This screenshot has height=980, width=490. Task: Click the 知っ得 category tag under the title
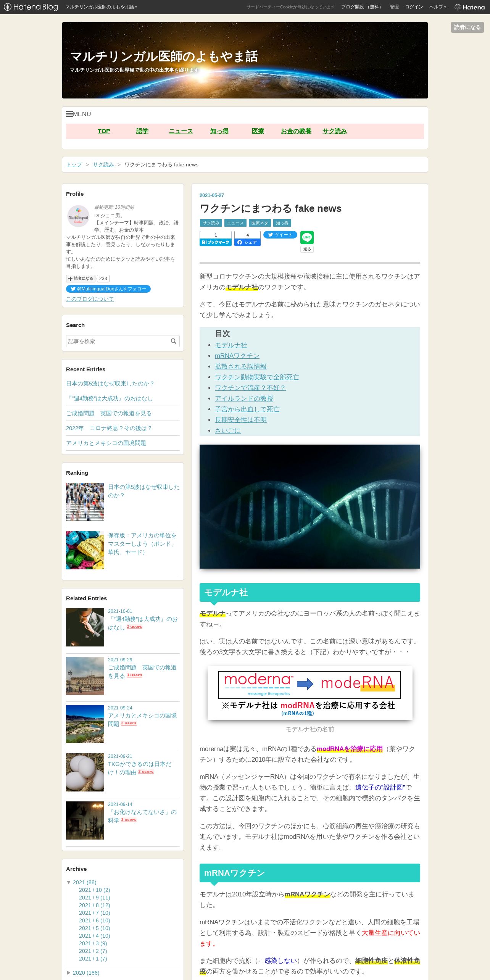[282, 223]
